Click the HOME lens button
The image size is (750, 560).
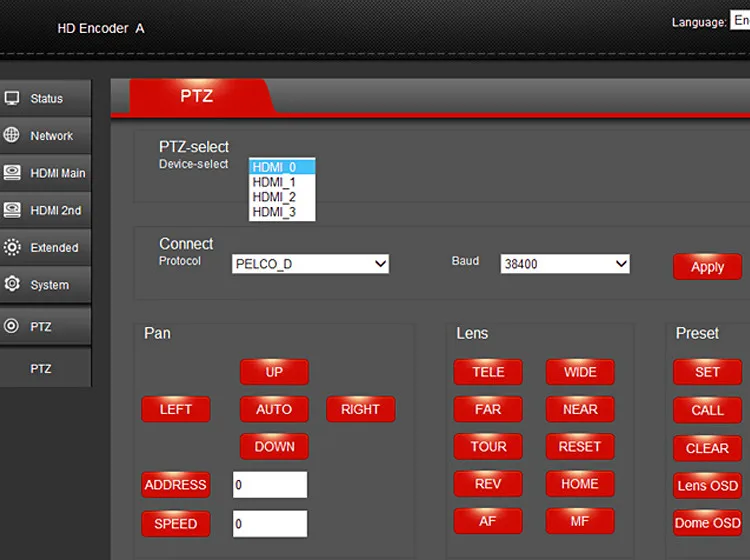pyautogui.click(x=580, y=484)
